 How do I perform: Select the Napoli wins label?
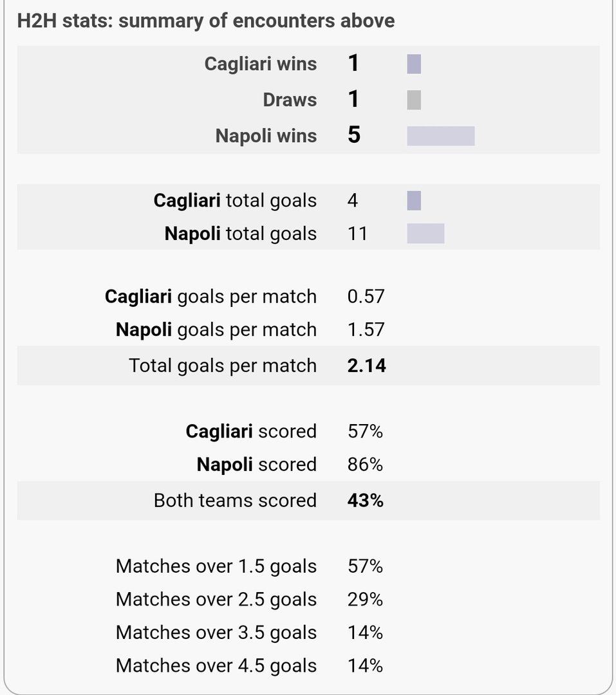pos(266,136)
